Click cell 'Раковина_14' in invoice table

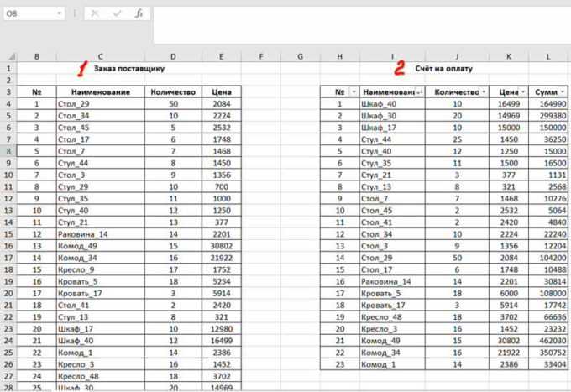click(x=392, y=281)
